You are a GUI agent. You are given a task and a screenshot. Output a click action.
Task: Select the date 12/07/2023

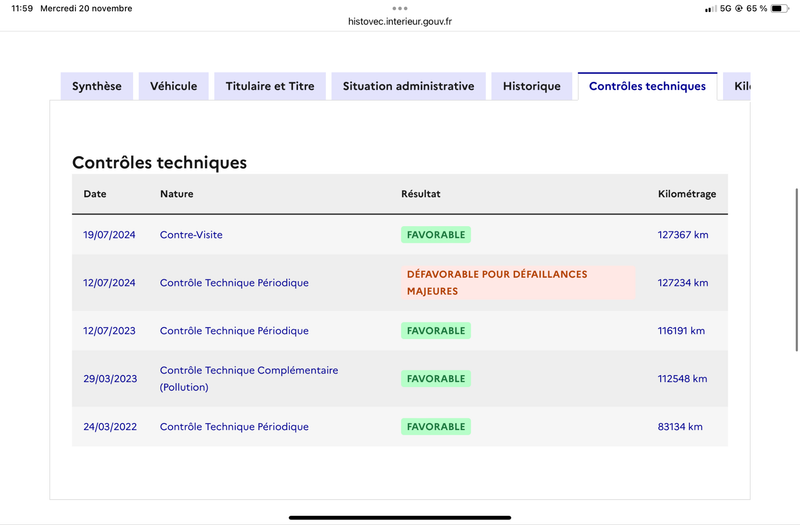[109, 331]
